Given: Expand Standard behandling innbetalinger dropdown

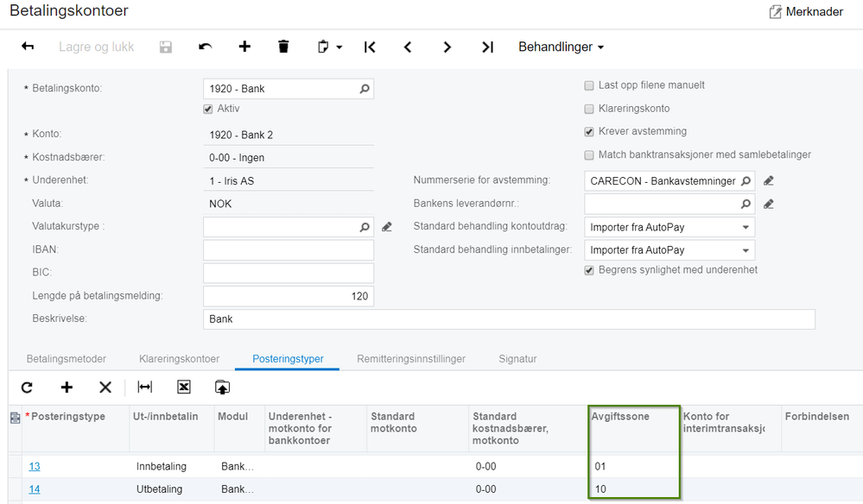Looking at the screenshot, I should click(746, 250).
